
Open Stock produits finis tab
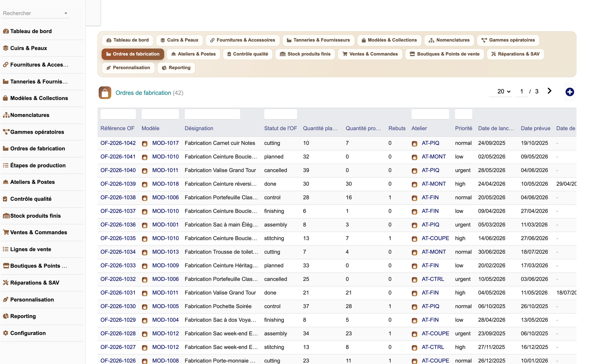tap(305, 54)
